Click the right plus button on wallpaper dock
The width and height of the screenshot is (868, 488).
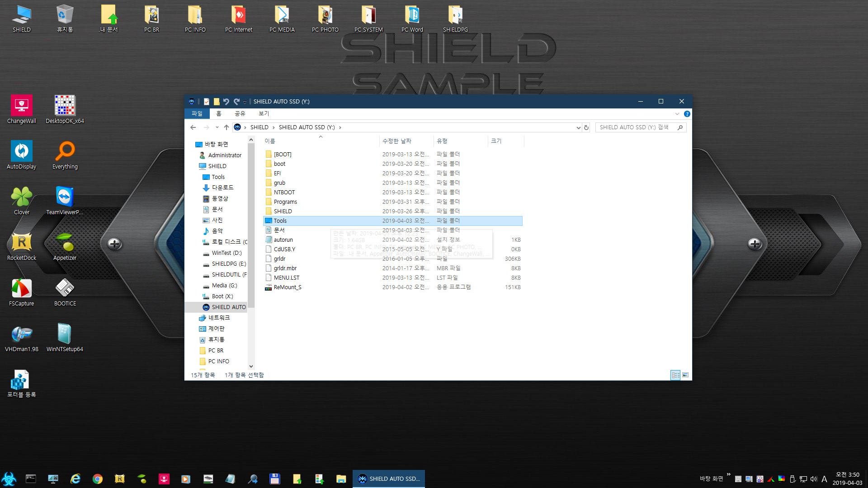point(755,244)
